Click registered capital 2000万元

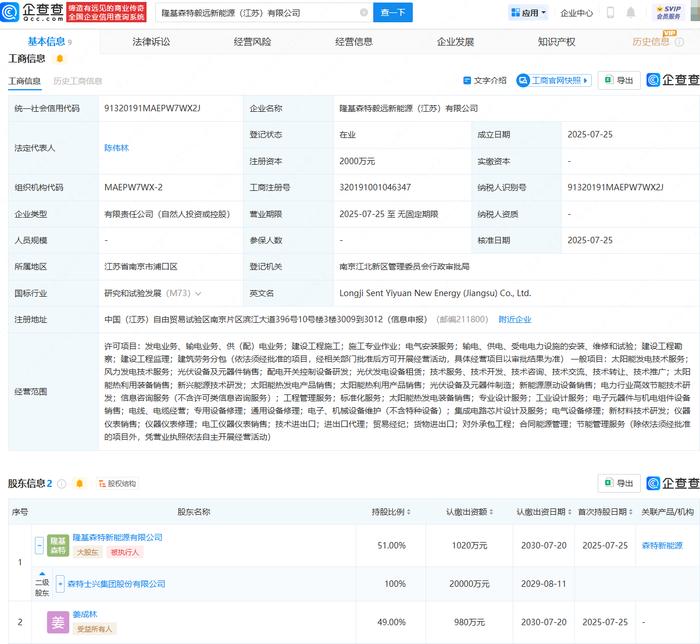point(357,161)
